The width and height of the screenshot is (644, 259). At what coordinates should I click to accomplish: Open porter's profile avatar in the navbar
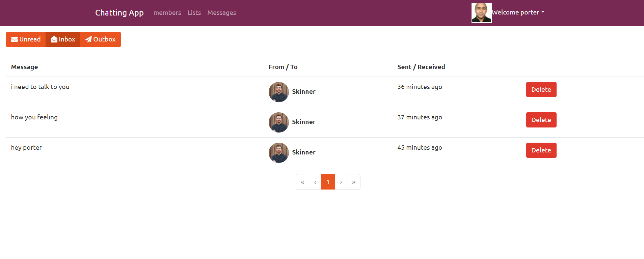(481, 12)
